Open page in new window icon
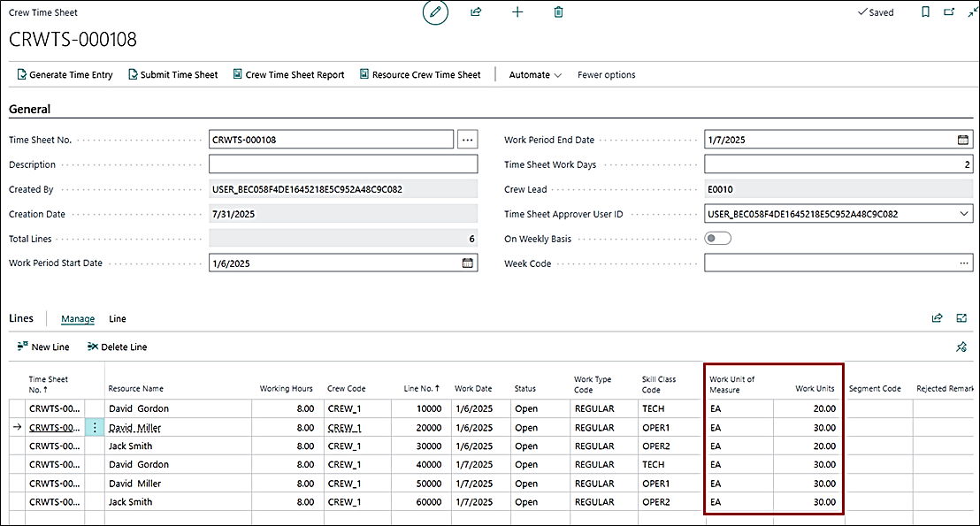This screenshot has height=526, width=980. coord(949,11)
